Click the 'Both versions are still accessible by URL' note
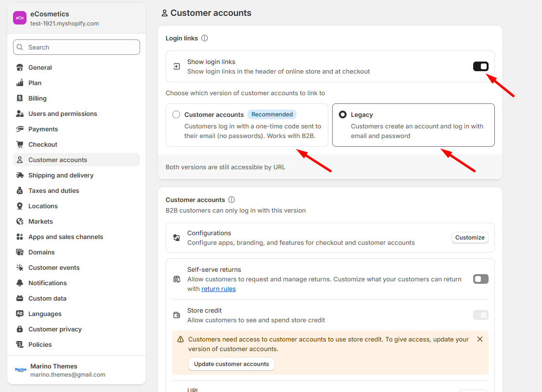This screenshot has width=542, height=392. click(225, 167)
